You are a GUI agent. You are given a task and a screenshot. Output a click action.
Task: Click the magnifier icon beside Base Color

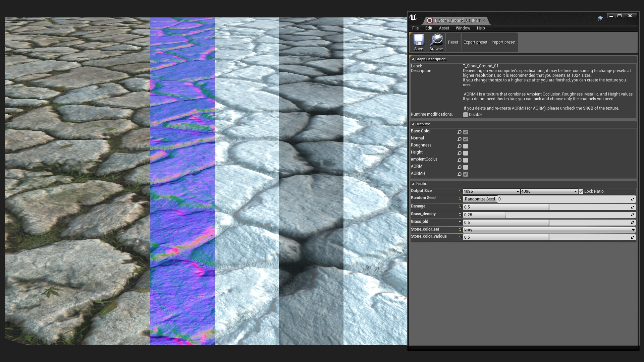459,132
